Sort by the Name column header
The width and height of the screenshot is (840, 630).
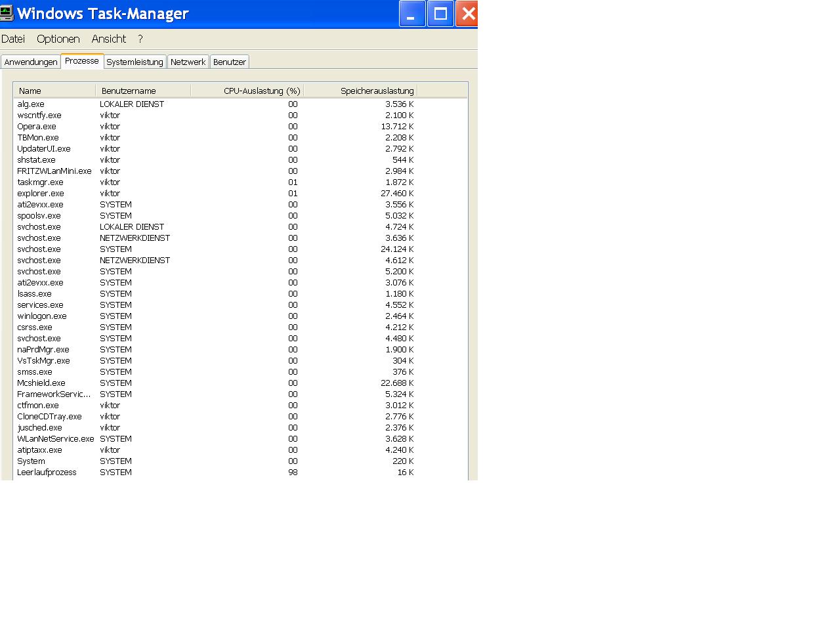click(54, 91)
